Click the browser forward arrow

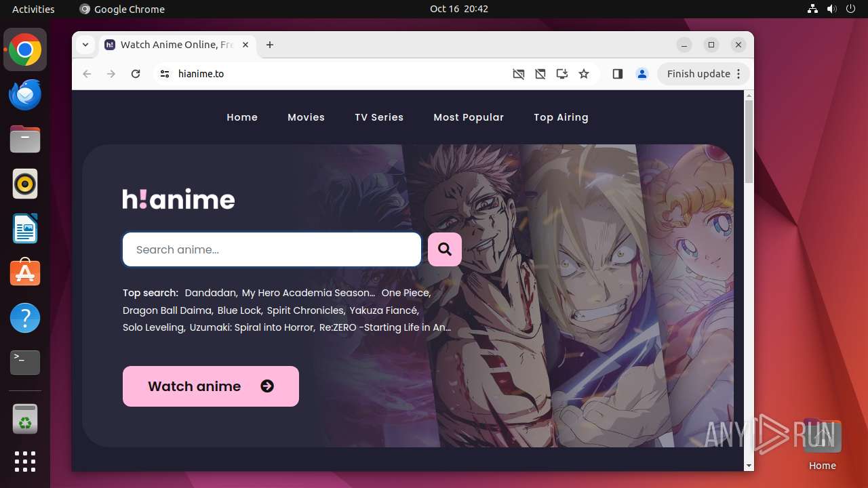111,74
